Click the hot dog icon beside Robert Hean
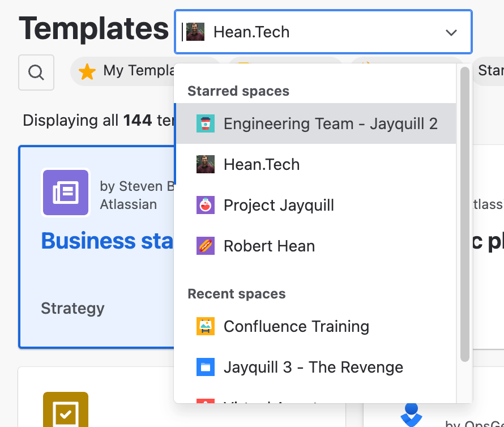Viewport: 504px width, 427px height. [206, 246]
